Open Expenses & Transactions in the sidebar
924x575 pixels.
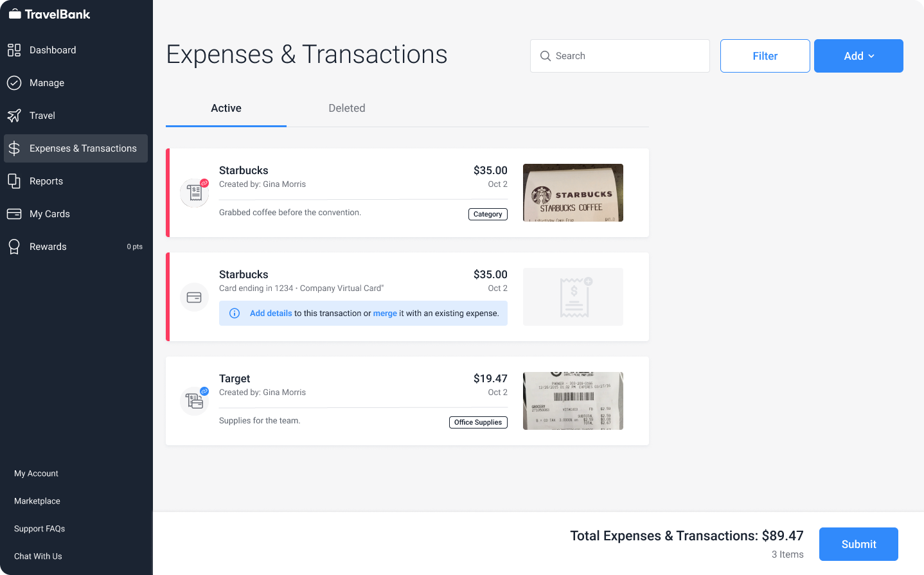76,148
